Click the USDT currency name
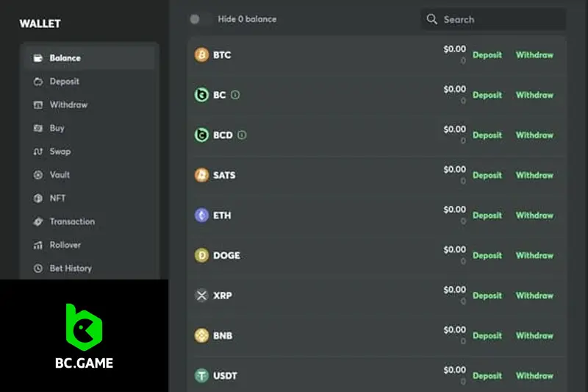588x392 pixels. (225, 376)
